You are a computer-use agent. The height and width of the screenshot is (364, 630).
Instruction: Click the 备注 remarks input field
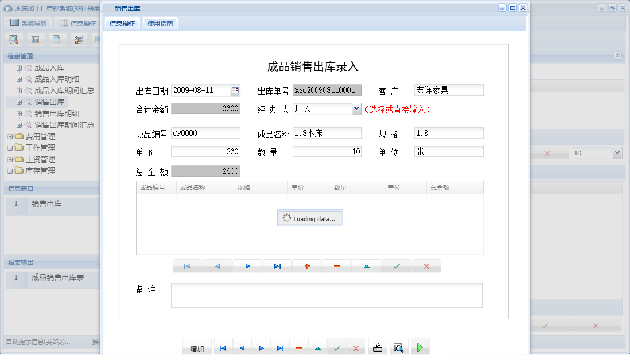click(326, 295)
